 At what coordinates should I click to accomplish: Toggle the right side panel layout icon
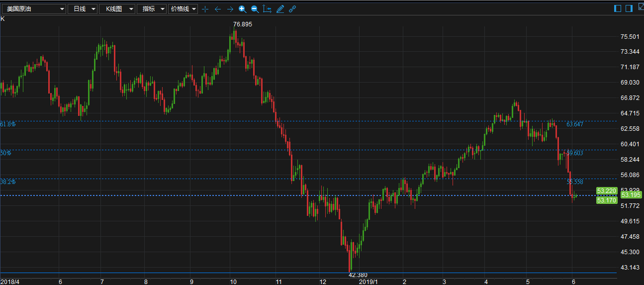click(629, 8)
